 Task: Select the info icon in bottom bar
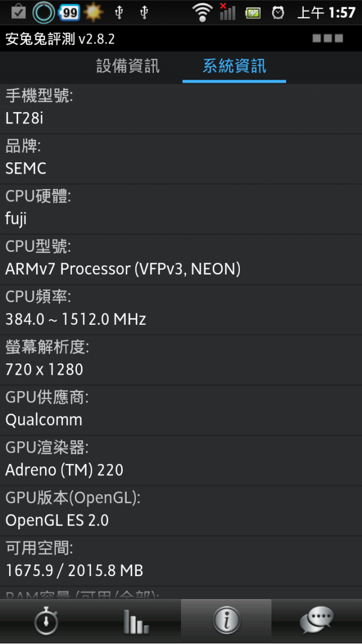click(x=226, y=621)
